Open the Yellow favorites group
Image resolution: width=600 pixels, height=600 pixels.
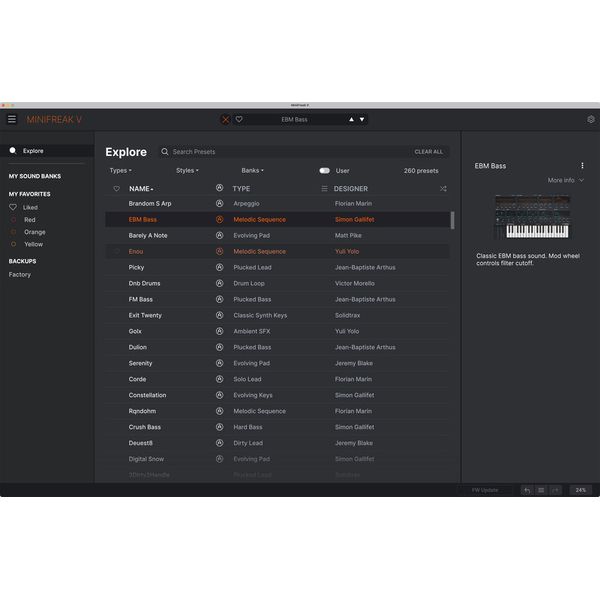point(33,245)
